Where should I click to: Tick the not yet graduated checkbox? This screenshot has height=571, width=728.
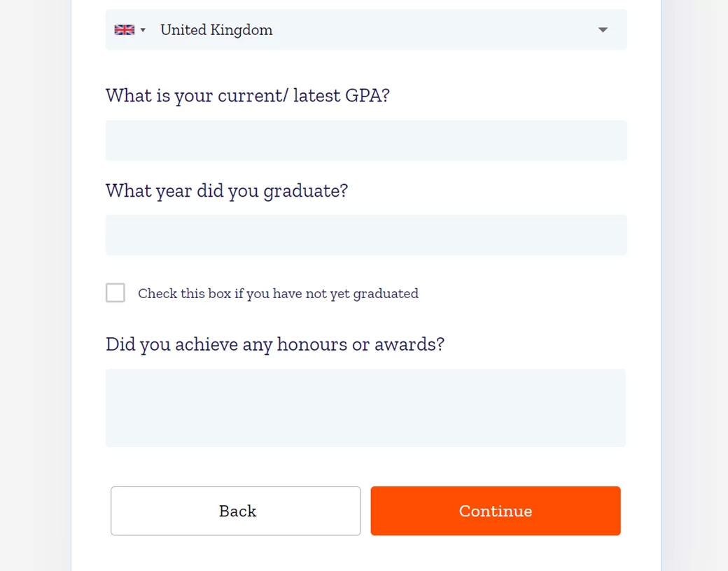point(115,292)
